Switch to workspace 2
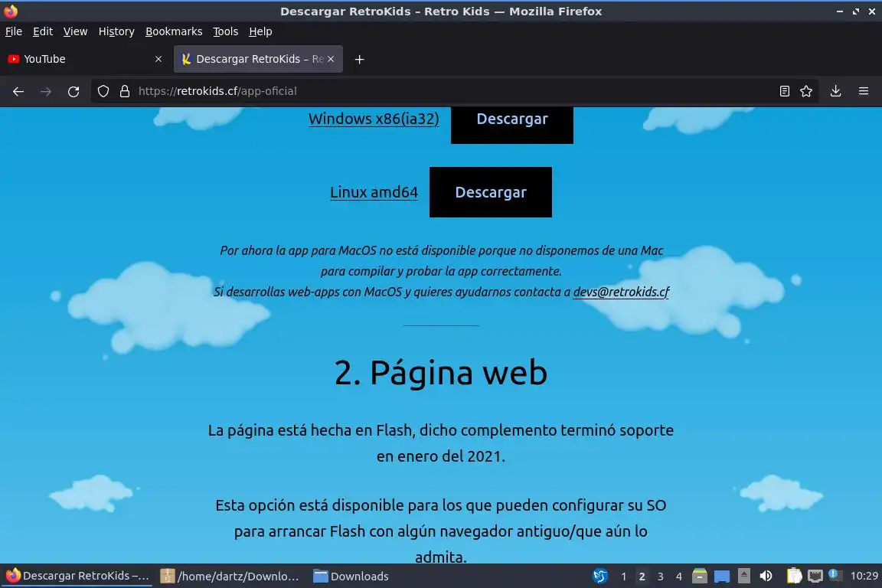The height and width of the screenshot is (588, 882). 642,577
